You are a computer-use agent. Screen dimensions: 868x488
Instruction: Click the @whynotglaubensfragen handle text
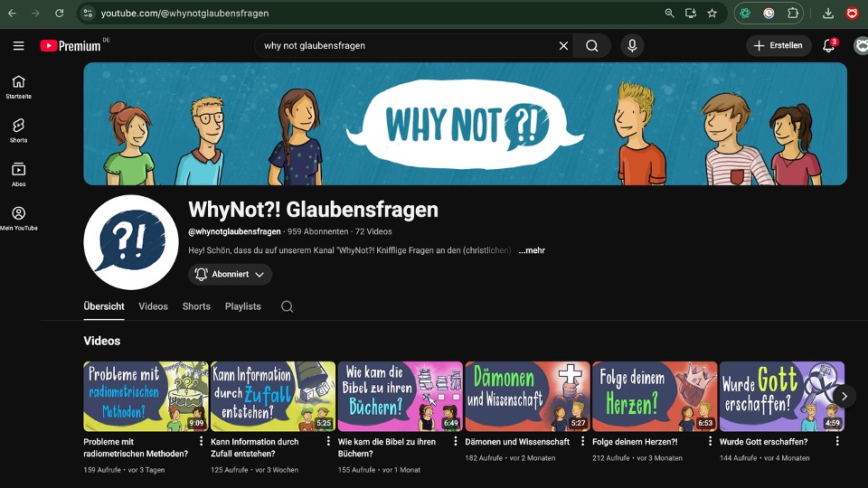pyautogui.click(x=234, y=232)
